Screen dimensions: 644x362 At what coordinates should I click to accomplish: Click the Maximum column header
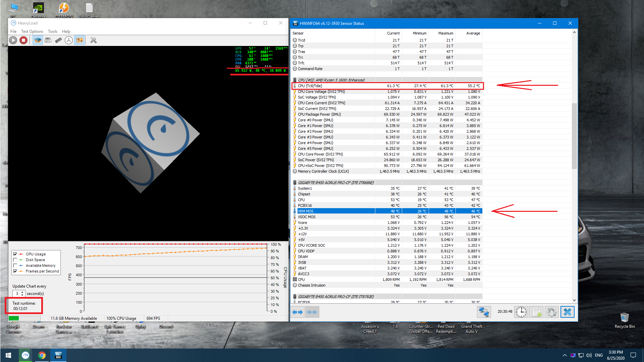click(442, 33)
